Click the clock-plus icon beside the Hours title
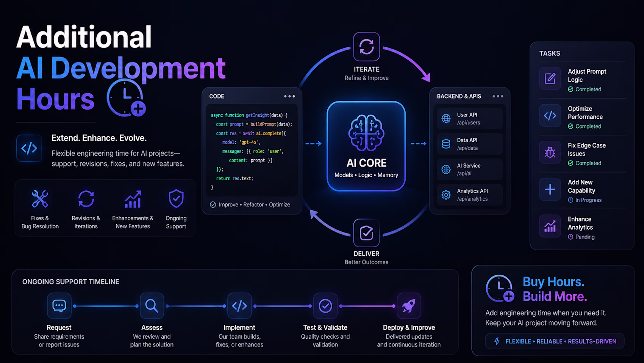The height and width of the screenshot is (363, 644). coord(126,98)
